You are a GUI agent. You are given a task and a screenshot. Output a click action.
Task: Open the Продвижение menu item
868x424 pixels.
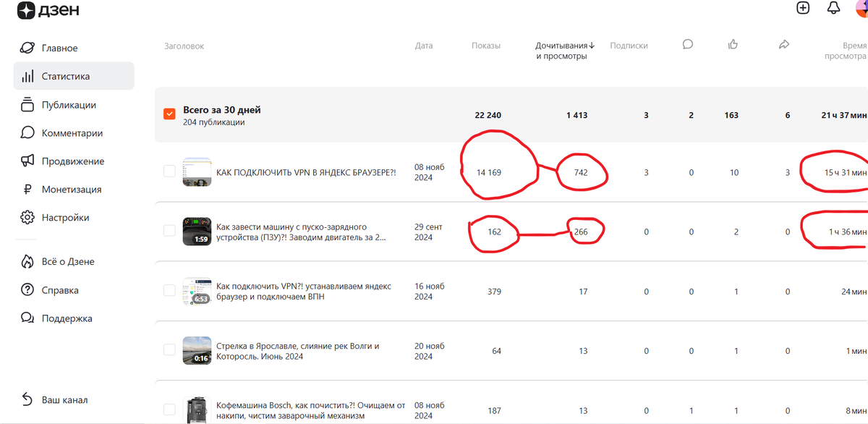coord(73,161)
